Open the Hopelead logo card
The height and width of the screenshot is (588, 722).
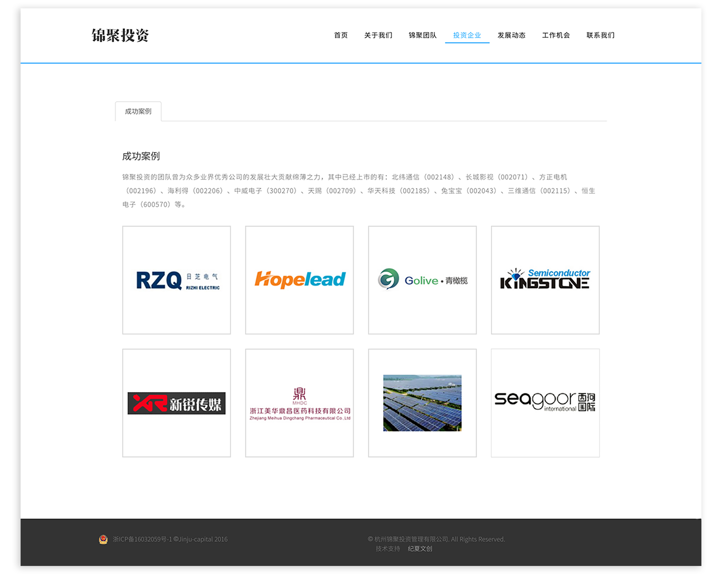pyautogui.click(x=300, y=280)
